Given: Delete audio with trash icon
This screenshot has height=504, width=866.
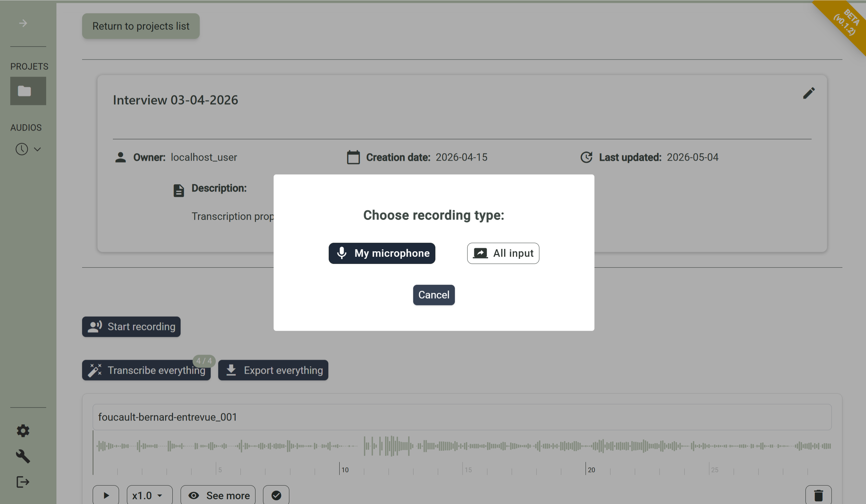Looking at the screenshot, I should point(818,495).
